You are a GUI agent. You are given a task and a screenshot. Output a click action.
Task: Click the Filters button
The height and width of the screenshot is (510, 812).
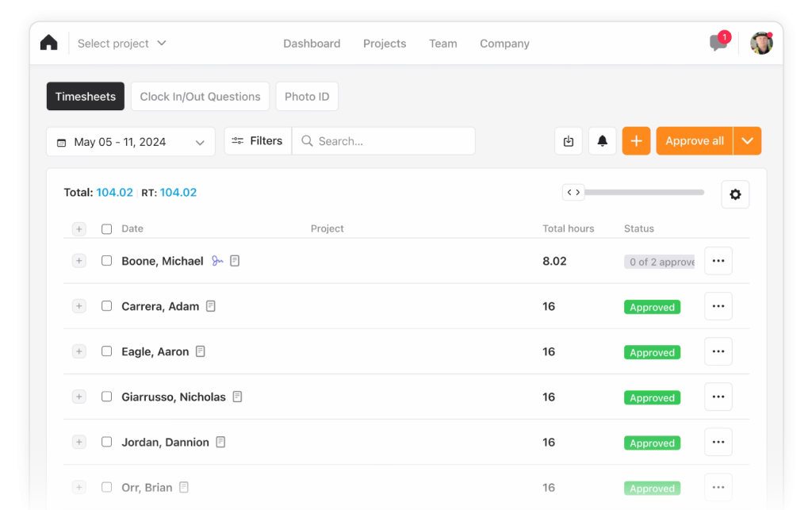click(x=258, y=141)
